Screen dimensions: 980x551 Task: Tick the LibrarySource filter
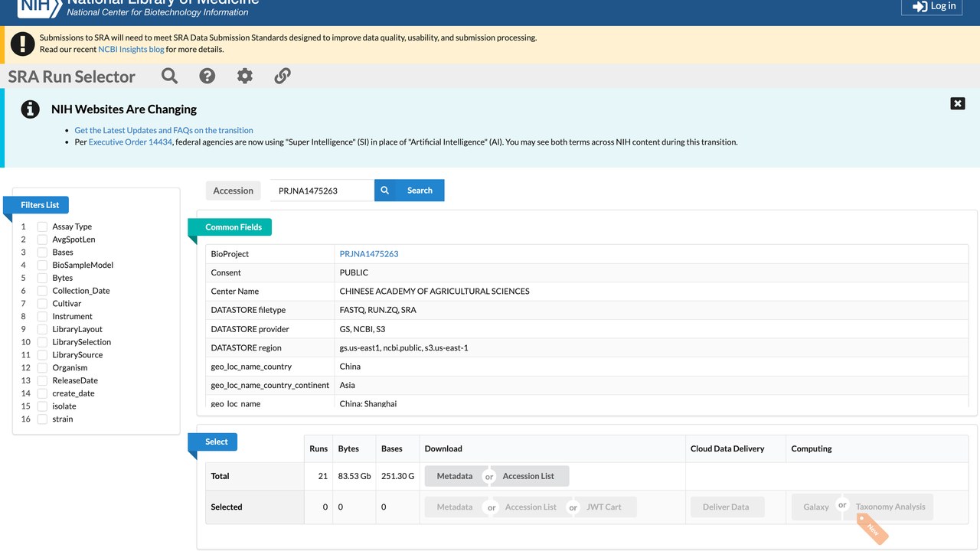point(43,355)
